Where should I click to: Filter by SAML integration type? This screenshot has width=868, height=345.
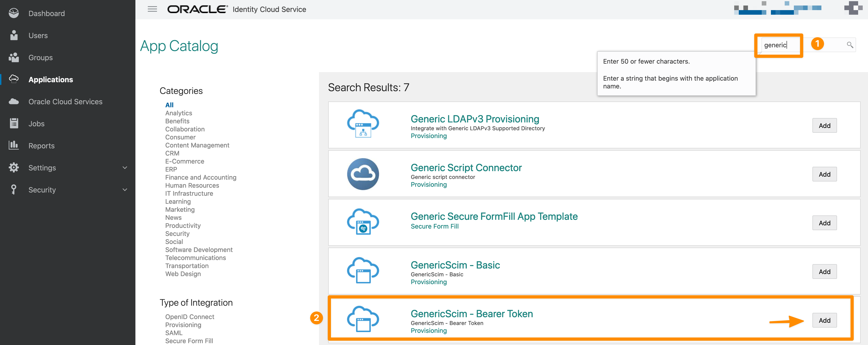coord(174,333)
